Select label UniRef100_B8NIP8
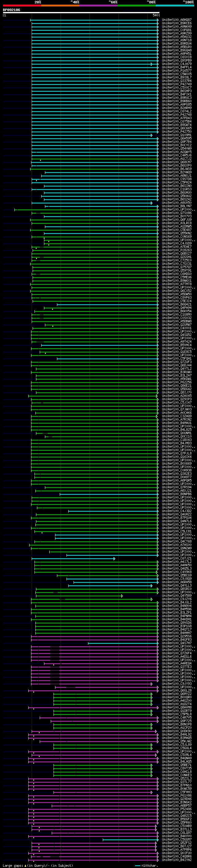This screenshot has height=868, width=197. tap(177, 724)
